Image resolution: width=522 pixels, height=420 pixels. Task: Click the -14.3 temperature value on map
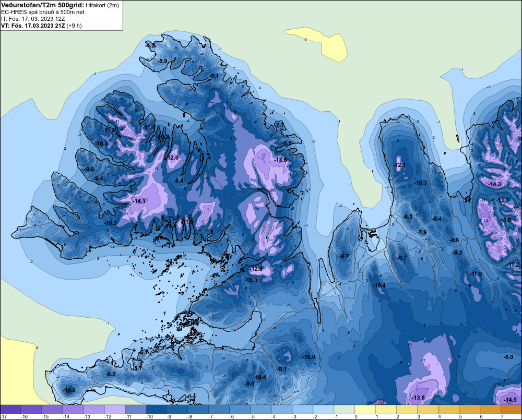click(494, 184)
